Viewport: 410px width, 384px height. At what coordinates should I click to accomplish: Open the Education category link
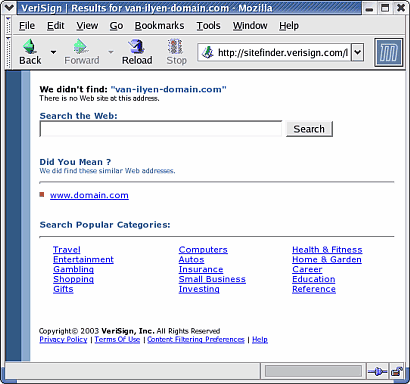tap(314, 279)
